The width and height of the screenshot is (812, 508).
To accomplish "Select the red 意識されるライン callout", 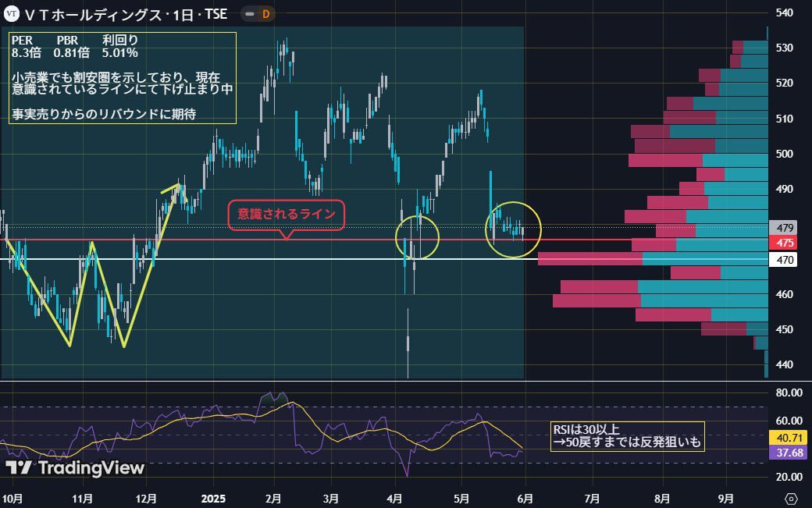I will (286, 215).
